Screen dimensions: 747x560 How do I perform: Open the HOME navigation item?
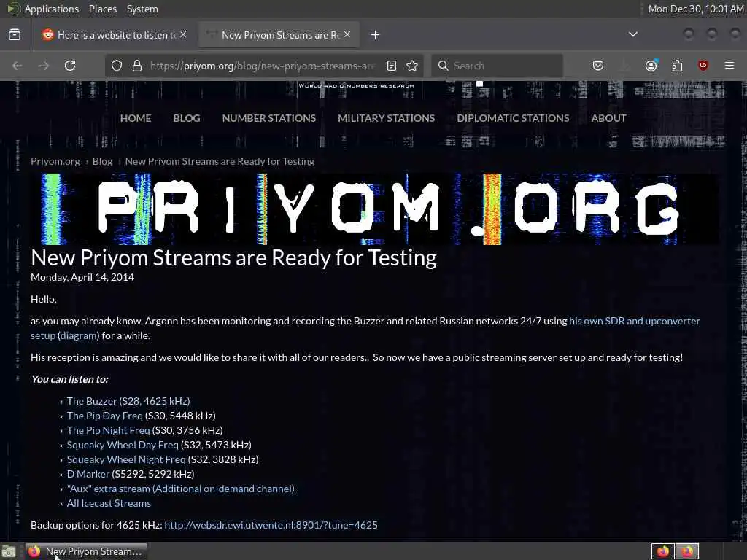pyautogui.click(x=136, y=118)
